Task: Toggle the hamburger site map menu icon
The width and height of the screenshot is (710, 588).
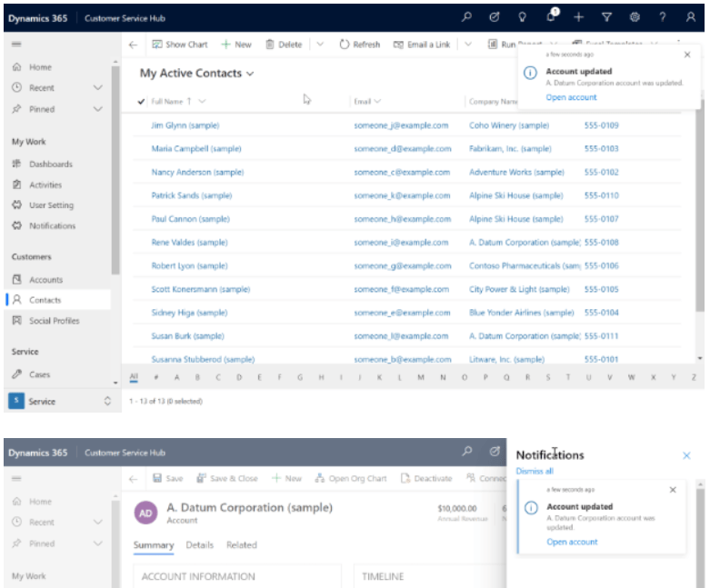Action: pos(16,44)
